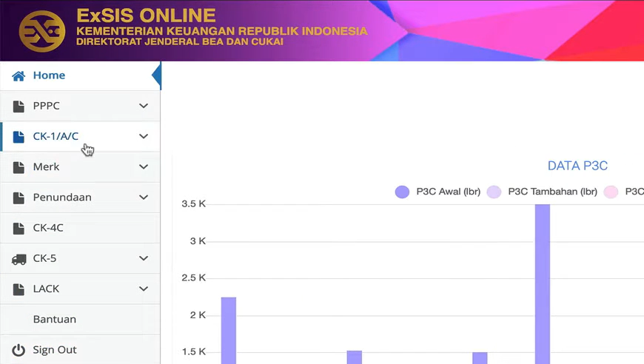The width and height of the screenshot is (644, 364).
Task: Open the Bantuan help menu item
Action: 54,320
